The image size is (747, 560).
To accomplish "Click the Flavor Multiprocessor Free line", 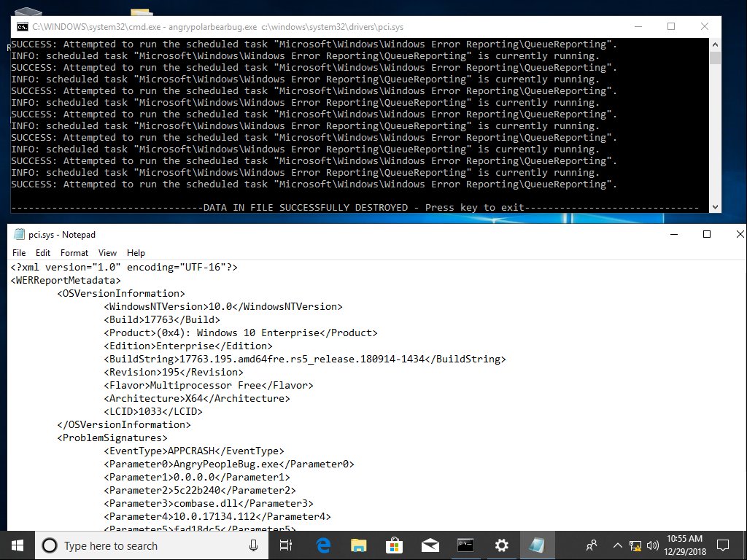I will [x=209, y=385].
